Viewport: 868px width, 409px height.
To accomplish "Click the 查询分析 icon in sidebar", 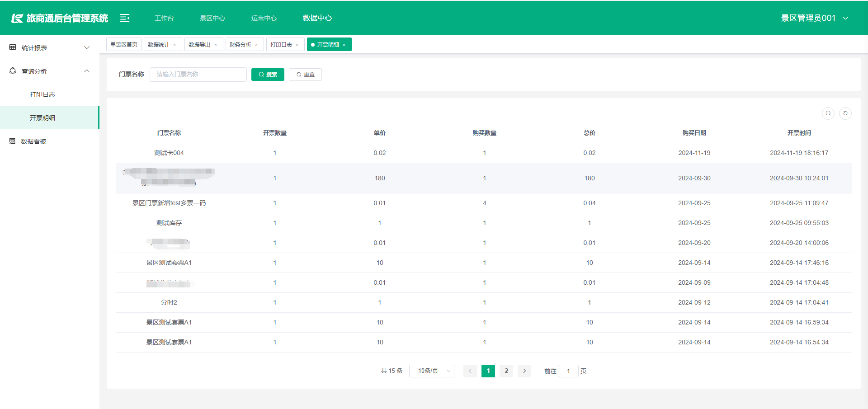I will click(13, 71).
